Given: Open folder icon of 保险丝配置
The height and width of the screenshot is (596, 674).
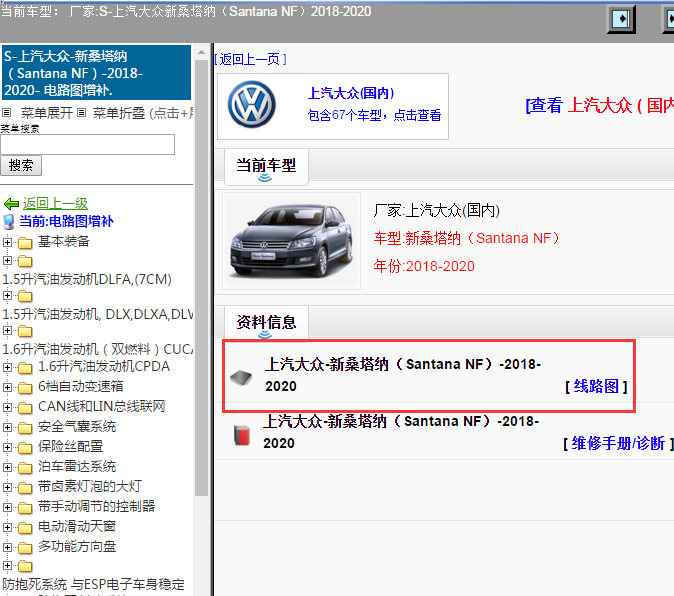Looking at the screenshot, I should point(25,448).
